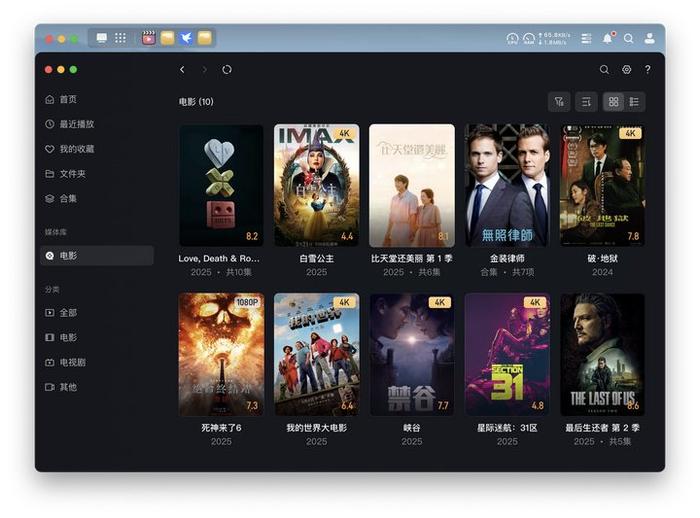Click the title "Love, Death & Ro..."

pos(219,259)
